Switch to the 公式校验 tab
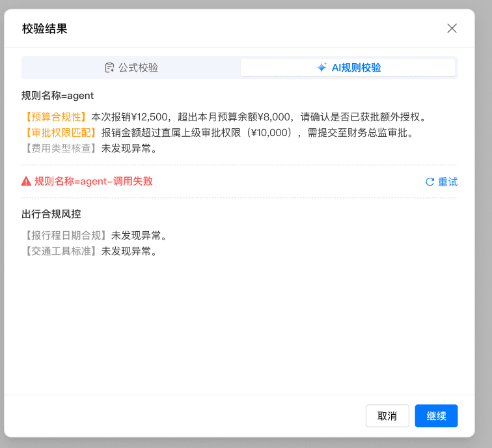The height and width of the screenshot is (448, 492). point(131,68)
